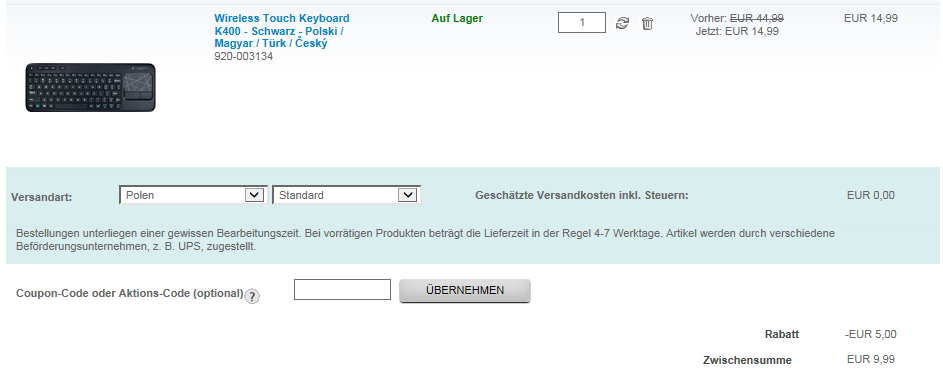Click the shipping cost EUR 0,00

point(870,195)
